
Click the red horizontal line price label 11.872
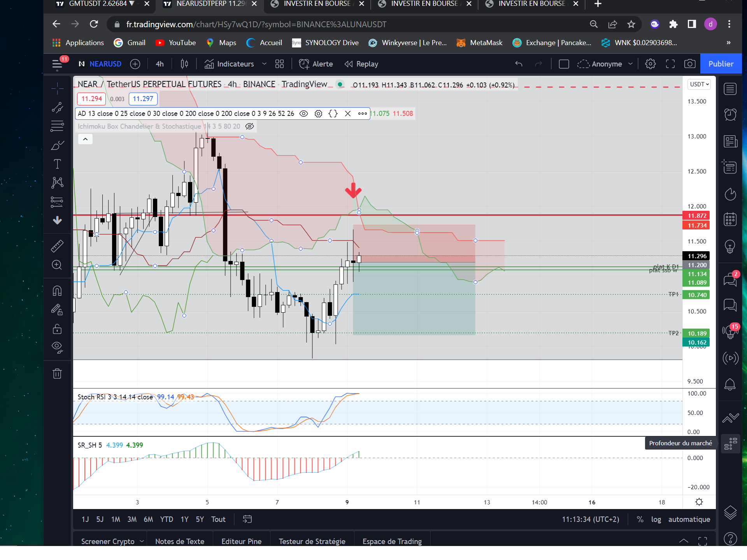click(696, 215)
